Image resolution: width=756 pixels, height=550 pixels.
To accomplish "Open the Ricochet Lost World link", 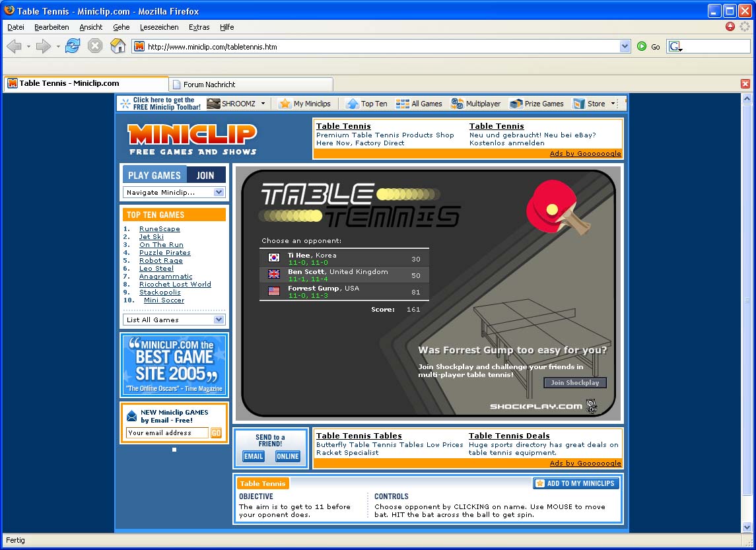I will [175, 285].
